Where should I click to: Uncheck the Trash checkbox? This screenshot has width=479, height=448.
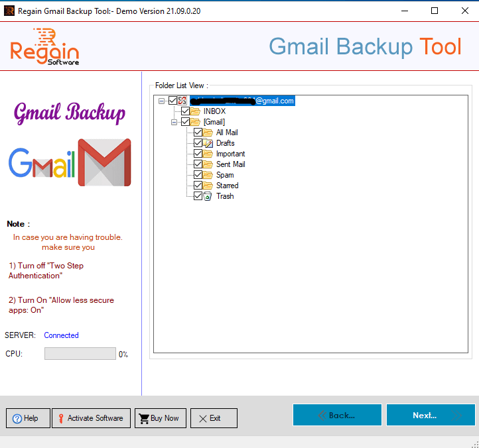pos(198,196)
